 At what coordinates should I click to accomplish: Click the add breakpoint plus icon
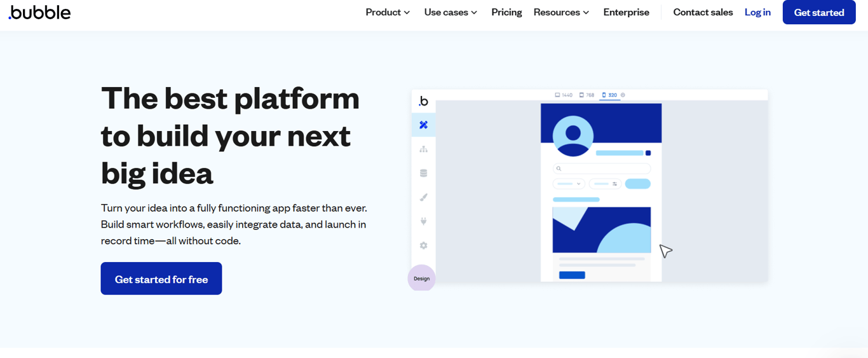click(623, 95)
